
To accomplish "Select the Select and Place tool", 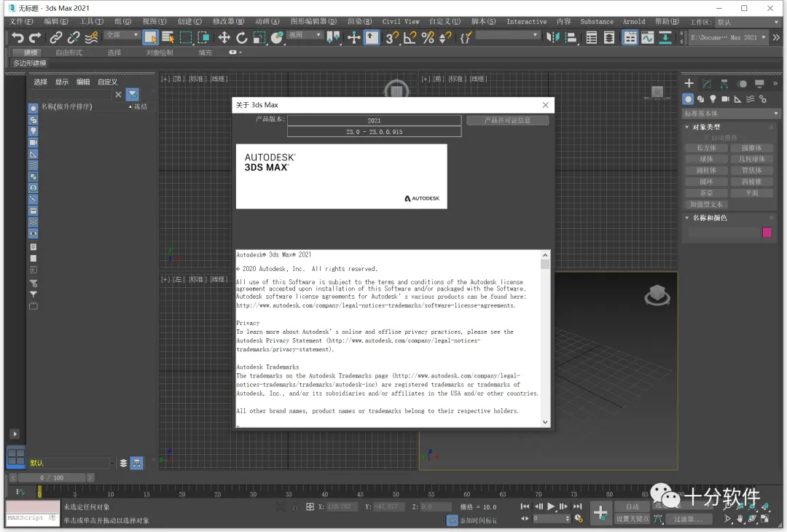I will coord(277,38).
